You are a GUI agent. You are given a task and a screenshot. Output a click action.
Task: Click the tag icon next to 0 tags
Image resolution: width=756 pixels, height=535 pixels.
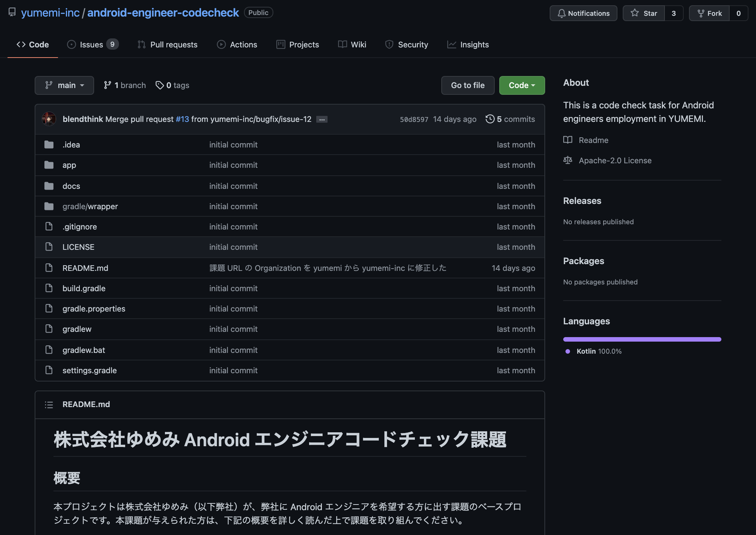(x=160, y=85)
